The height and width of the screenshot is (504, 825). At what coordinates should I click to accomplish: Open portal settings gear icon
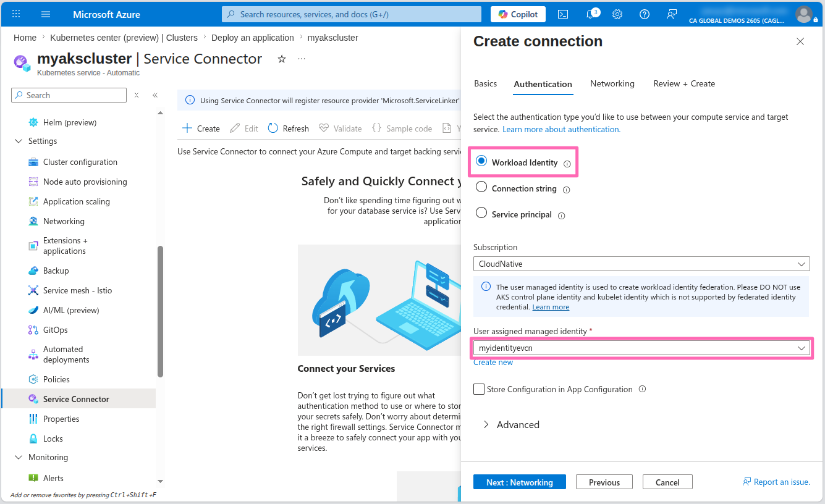click(x=617, y=14)
